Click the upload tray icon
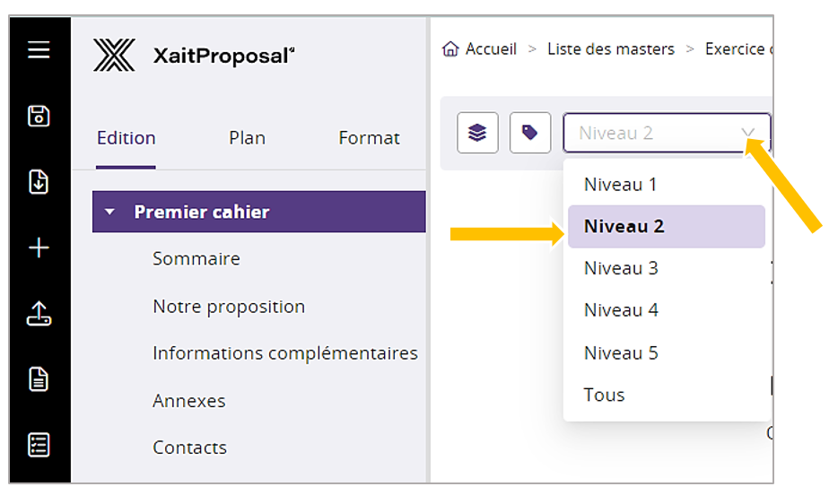This screenshot has height=504, width=829. 39,313
